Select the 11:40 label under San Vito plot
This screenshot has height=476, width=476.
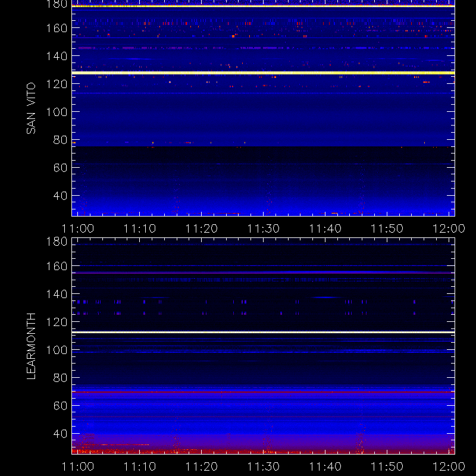click(x=325, y=228)
